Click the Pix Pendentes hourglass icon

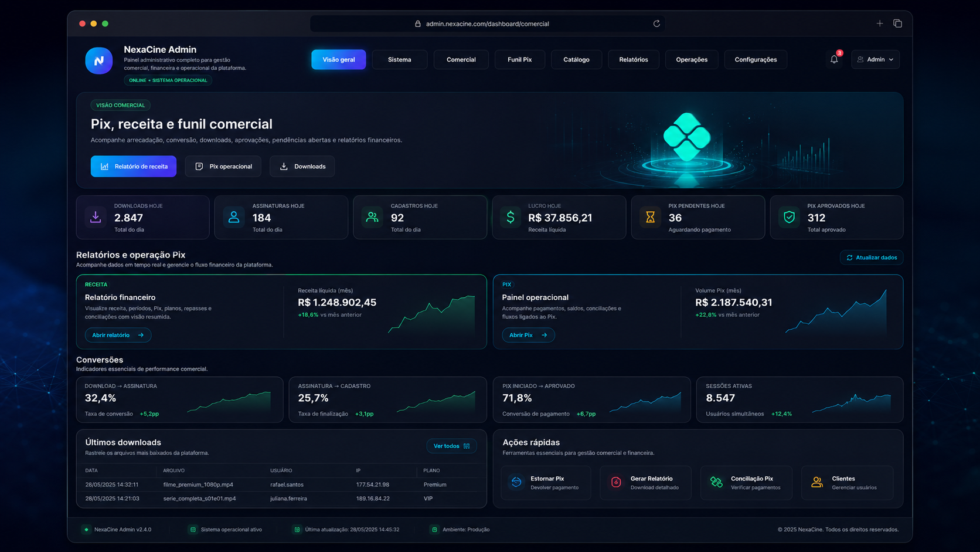pos(650,217)
